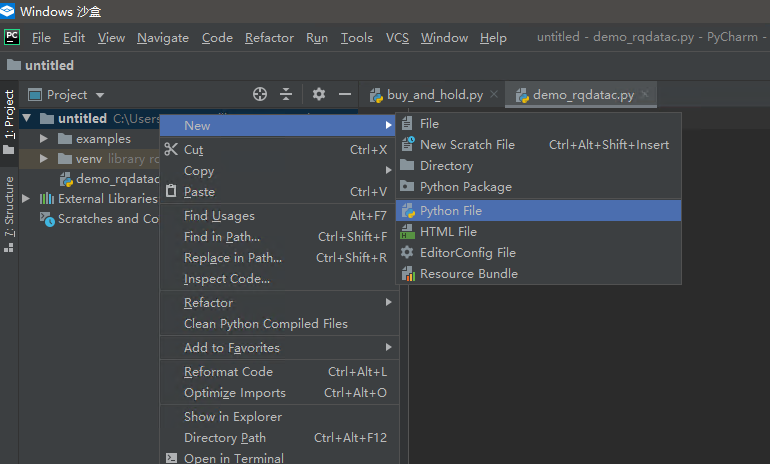
Task: Choose Python File from New submenu
Action: (x=450, y=211)
